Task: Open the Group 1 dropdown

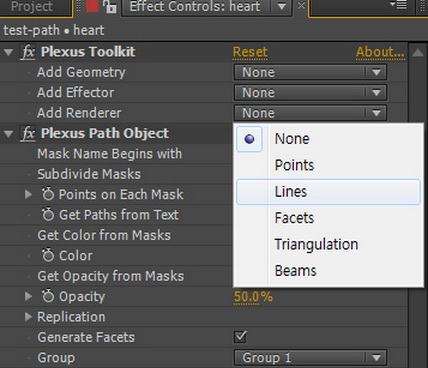Action: pos(310,358)
